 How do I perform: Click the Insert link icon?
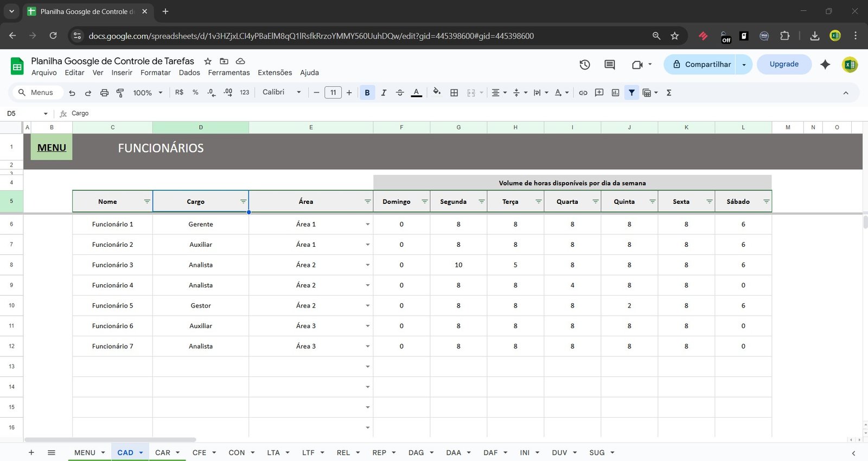click(x=583, y=93)
